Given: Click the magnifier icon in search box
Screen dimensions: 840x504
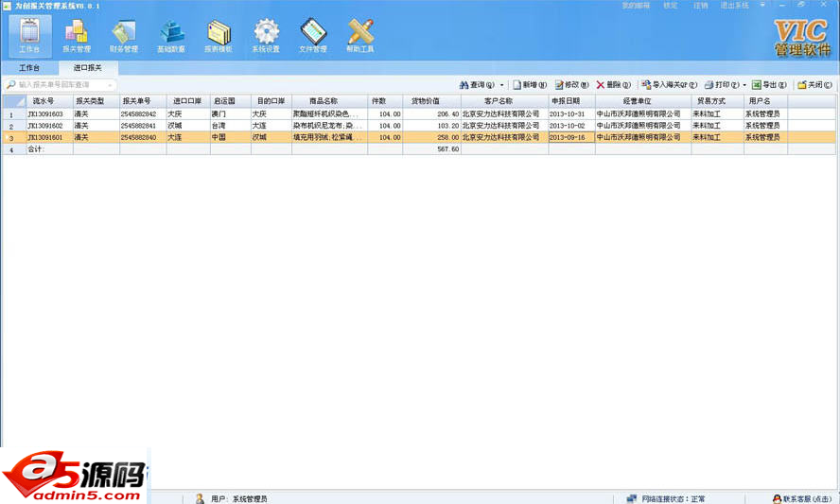Looking at the screenshot, I should (10, 84).
